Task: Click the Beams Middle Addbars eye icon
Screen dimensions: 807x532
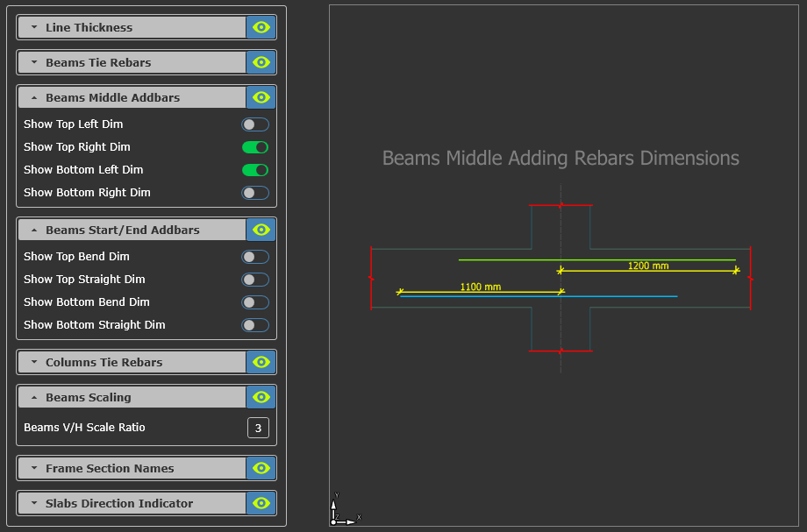Action: (261, 97)
